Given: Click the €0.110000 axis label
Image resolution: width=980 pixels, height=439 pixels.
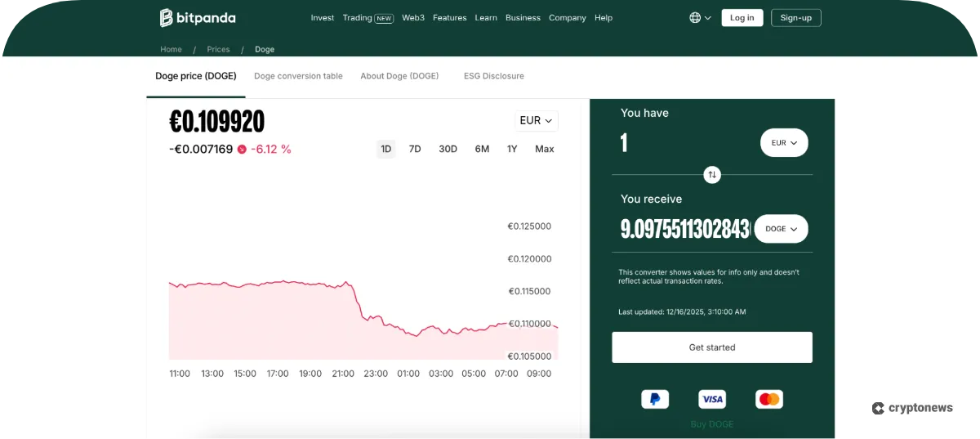Looking at the screenshot, I should (x=529, y=324).
